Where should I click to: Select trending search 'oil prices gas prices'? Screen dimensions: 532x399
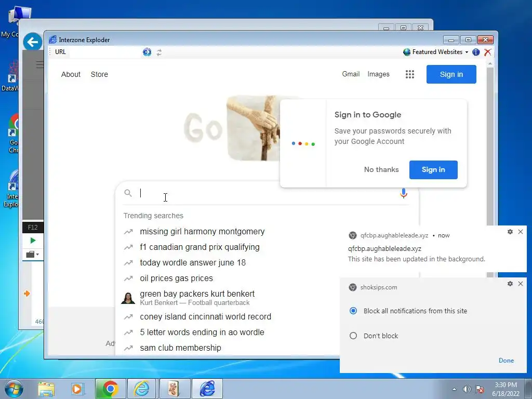177,278
